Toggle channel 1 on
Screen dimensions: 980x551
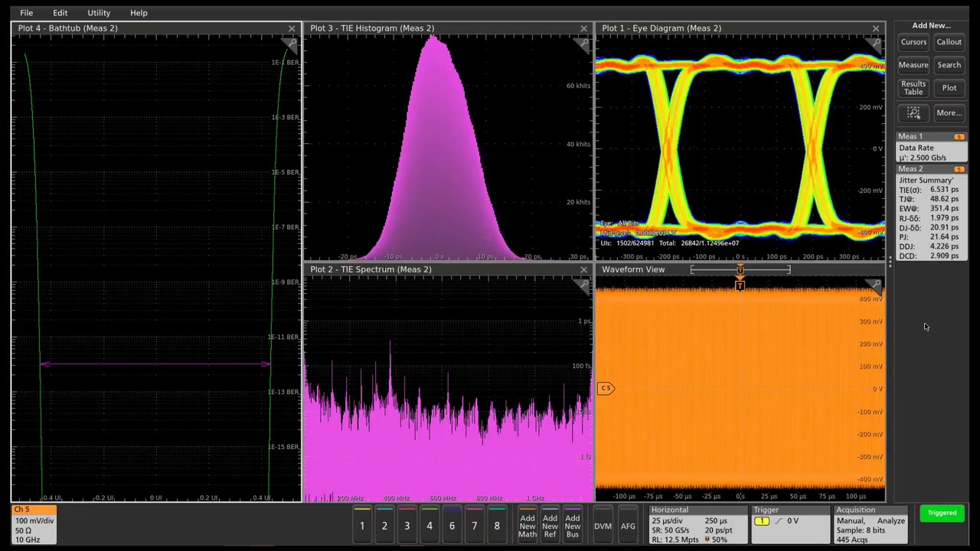coord(361,526)
